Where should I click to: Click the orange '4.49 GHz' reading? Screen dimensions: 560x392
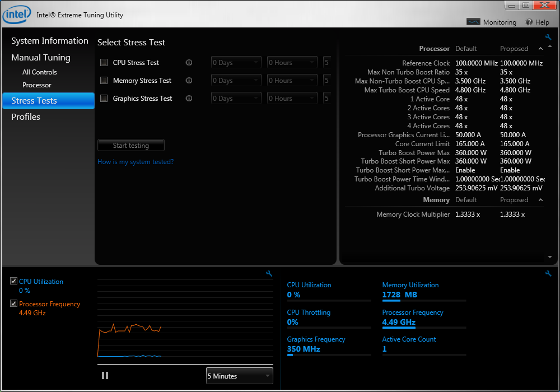pos(32,312)
